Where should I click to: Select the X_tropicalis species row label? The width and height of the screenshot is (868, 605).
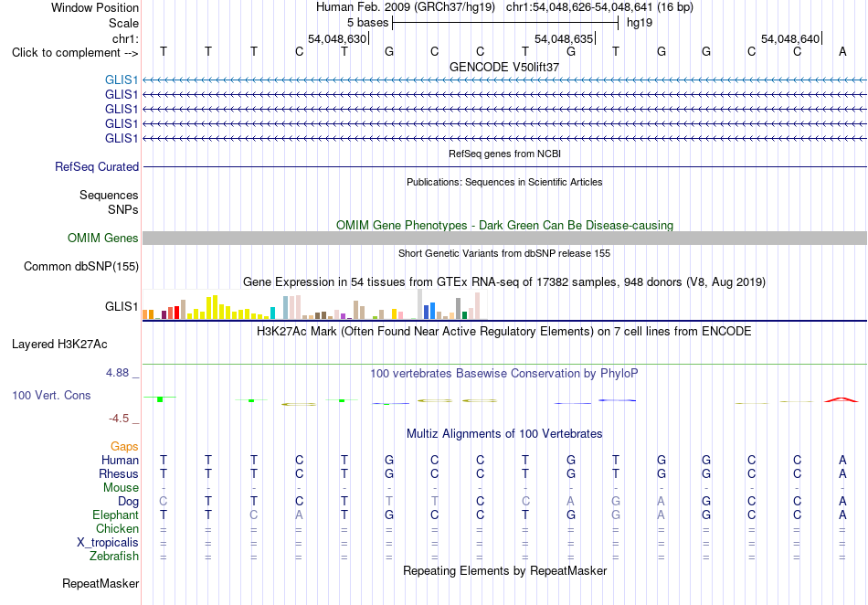pyautogui.click(x=108, y=543)
